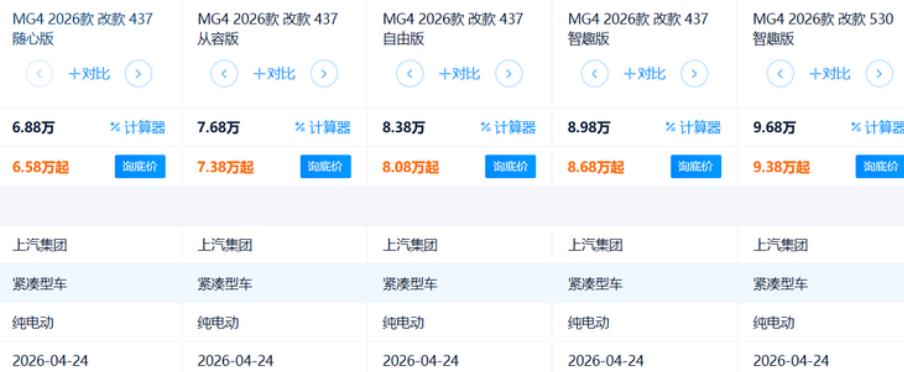This screenshot has width=904, height=372.
Task: Click 纯电动 in the 自由版 column
Action: click(403, 322)
